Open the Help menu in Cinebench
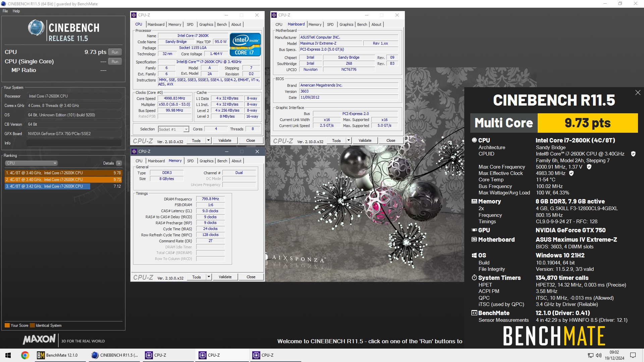The image size is (644, 362). click(x=16, y=11)
